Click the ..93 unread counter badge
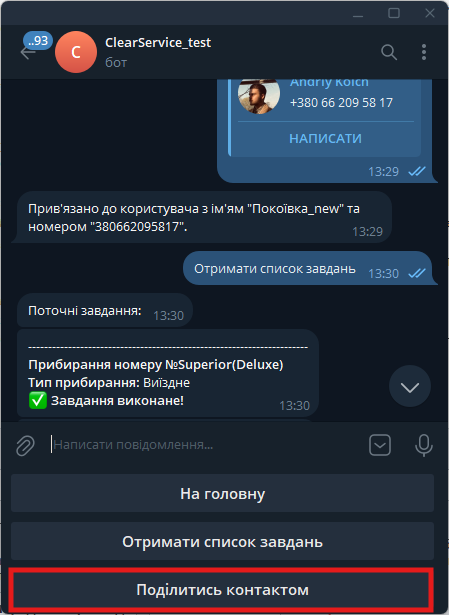This screenshot has width=449, height=615. pyautogui.click(x=38, y=40)
